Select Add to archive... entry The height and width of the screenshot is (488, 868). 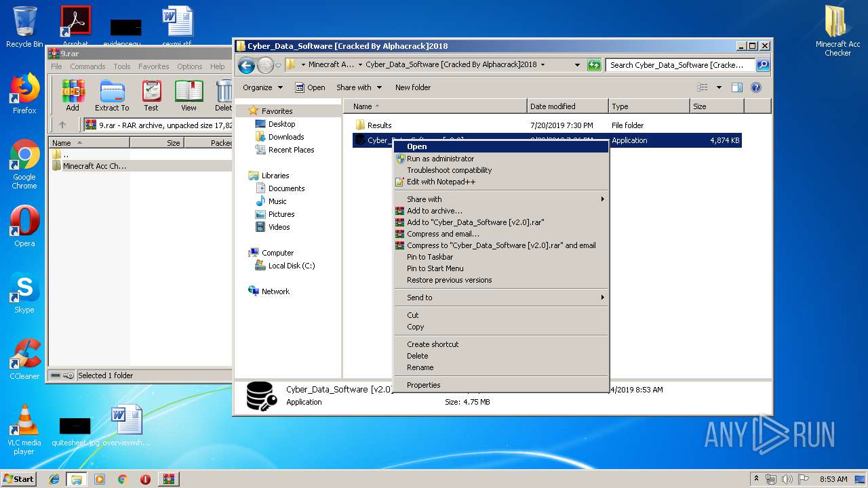[501, 211]
